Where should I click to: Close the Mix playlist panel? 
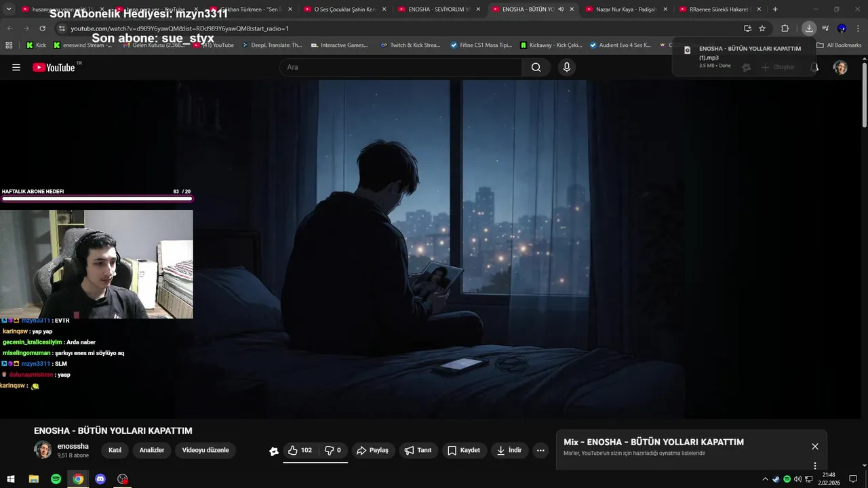(815, 446)
